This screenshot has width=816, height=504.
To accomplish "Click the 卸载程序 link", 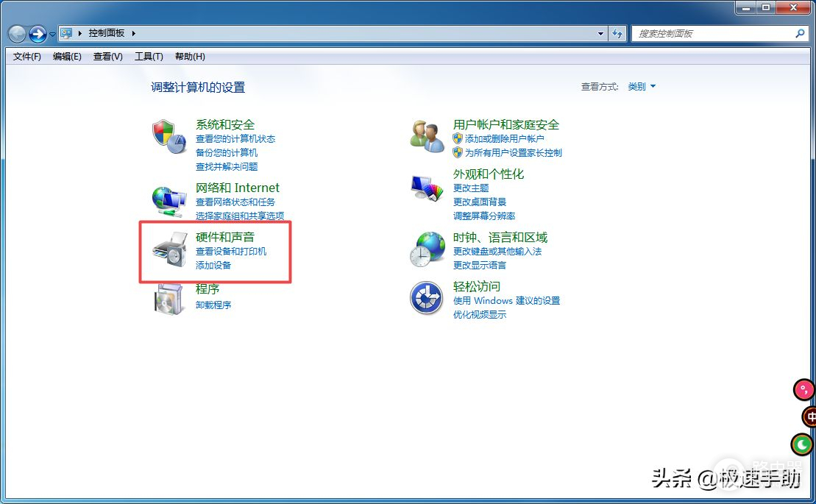I will coord(213,305).
